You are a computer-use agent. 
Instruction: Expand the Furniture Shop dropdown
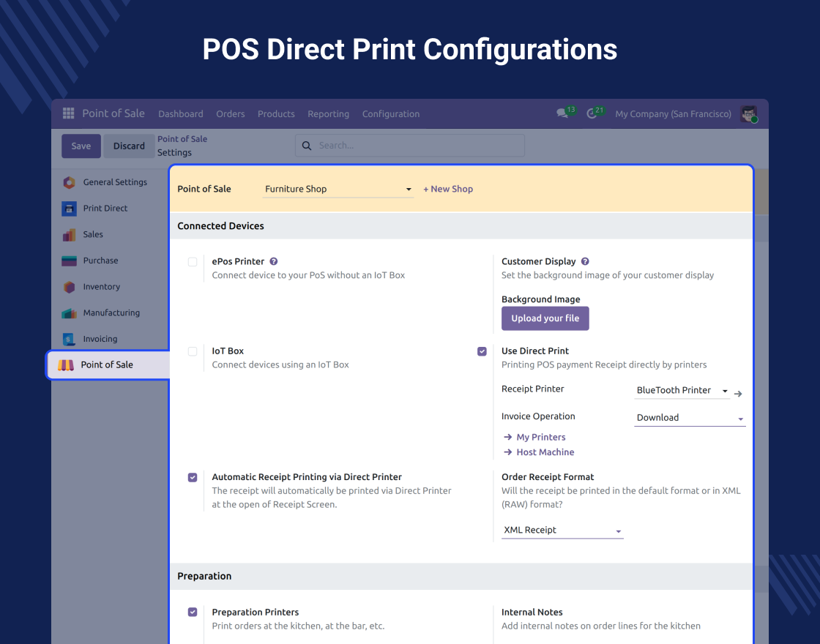click(x=338, y=190)
